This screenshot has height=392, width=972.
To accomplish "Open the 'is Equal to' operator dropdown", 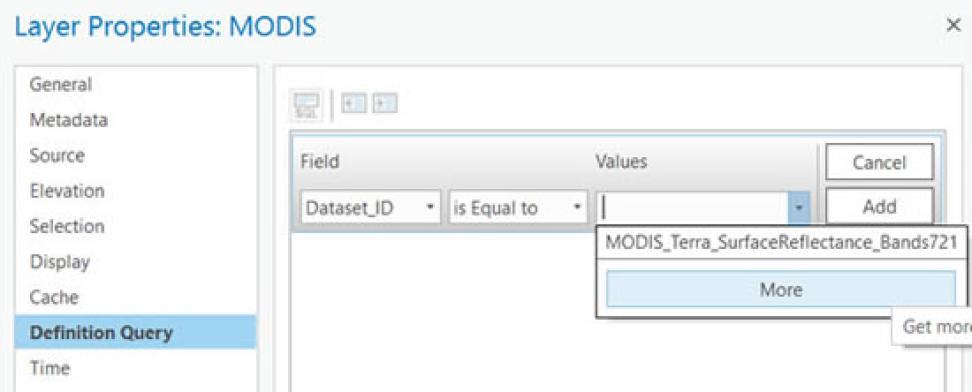I will pos(518,208).
